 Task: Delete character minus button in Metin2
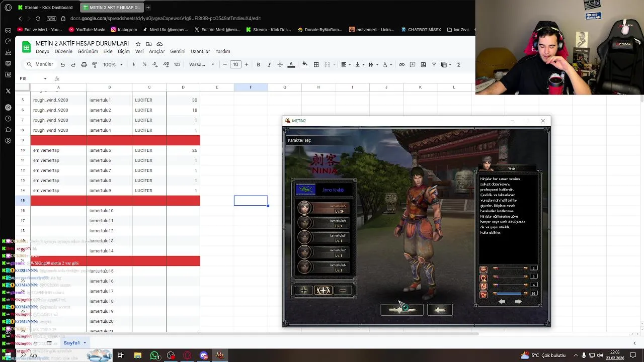pyautogui.click(x=343, y=290)
